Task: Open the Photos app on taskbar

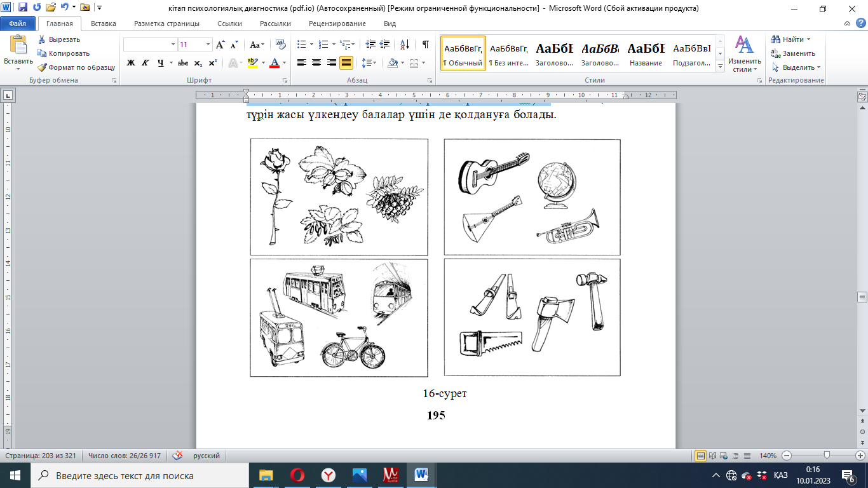Action: click(x=359, y=475)
